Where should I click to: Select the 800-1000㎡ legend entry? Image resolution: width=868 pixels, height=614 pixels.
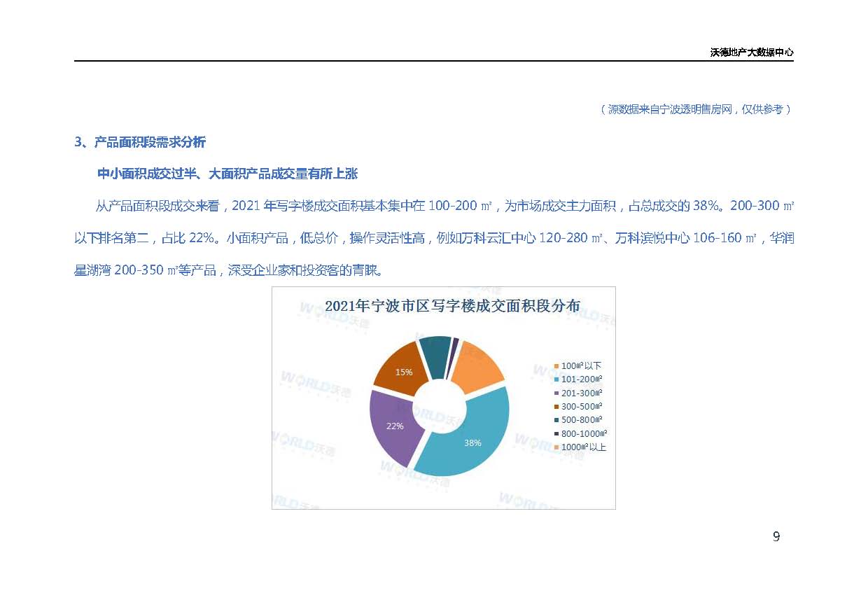point(584,434)
